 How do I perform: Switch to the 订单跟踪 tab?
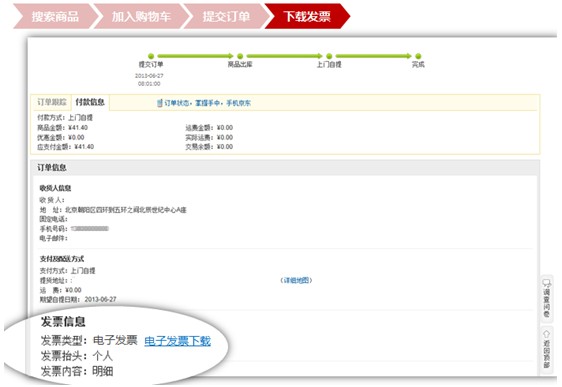coord(52,102)
